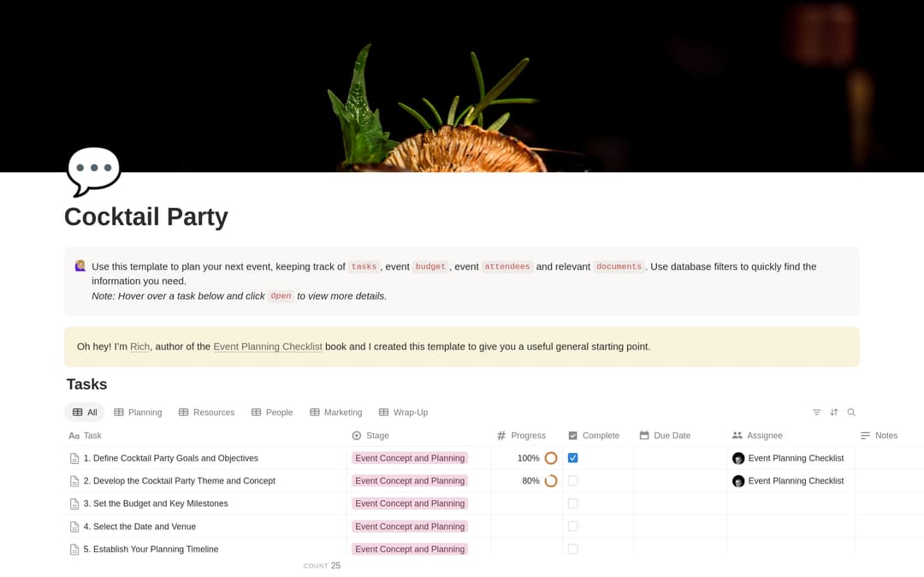Click Event Planning Checklist avatar in row 1
924x577 pixels.
(x=738, y=458)
